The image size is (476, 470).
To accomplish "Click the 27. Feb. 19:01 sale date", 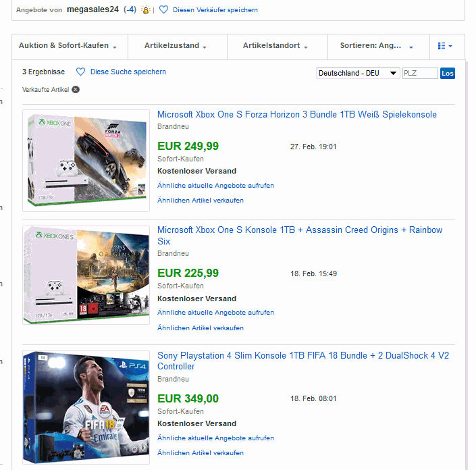I will pyautogui.click(x=313, y=147).
